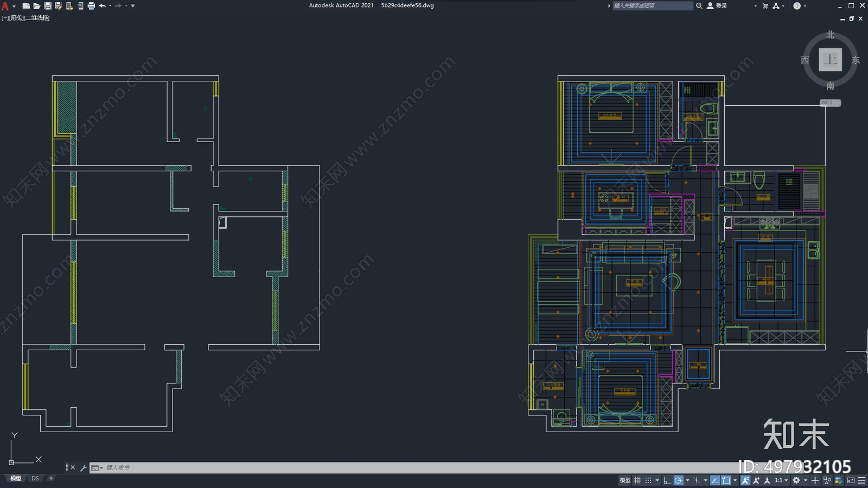
Task: Click the keyword search input field
Action: click(653, 6)
